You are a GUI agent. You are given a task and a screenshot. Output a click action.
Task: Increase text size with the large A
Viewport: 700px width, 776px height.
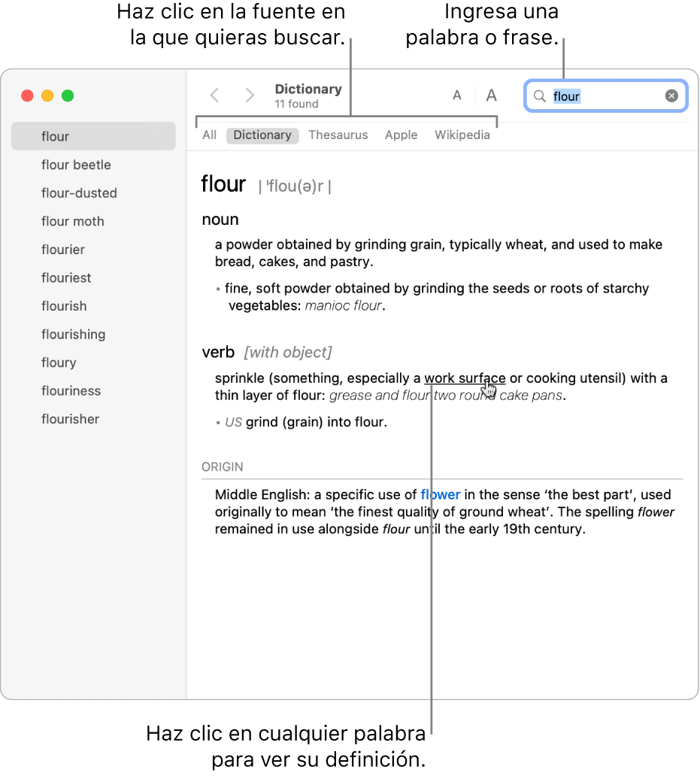[x=491, y=95]
